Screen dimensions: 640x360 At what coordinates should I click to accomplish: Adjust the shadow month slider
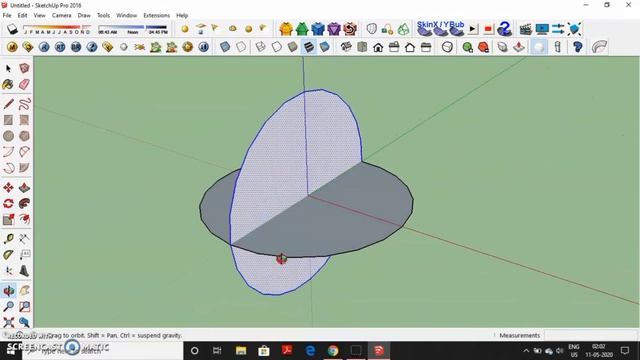(57, 29)
